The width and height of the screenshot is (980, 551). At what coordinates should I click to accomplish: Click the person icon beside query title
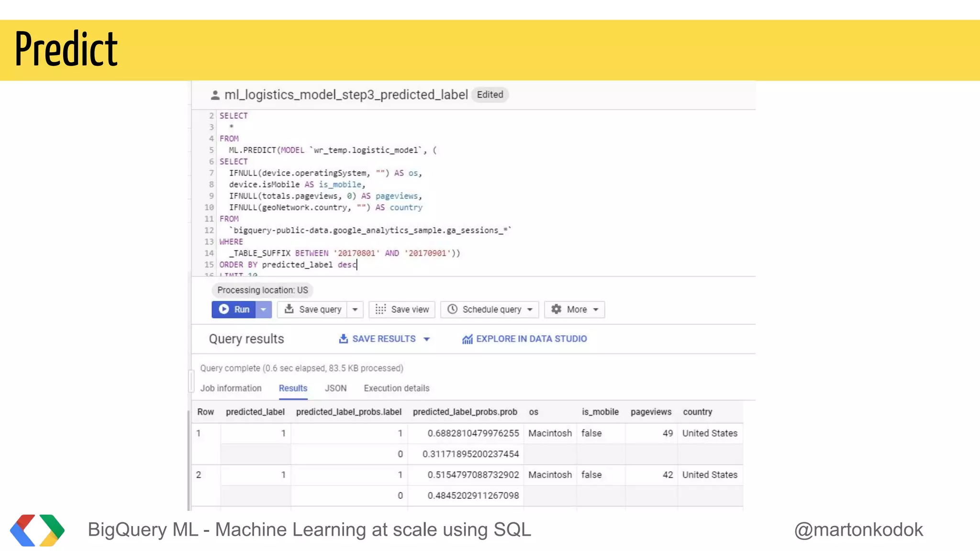pyautogui.click(x=215, y=95)
